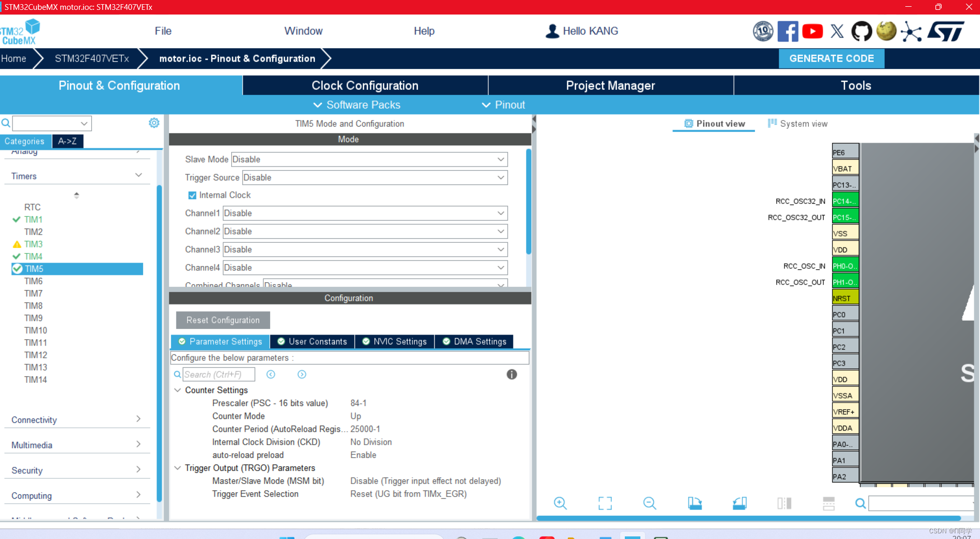Open the Channel3 dropdown

pos(365,250)
